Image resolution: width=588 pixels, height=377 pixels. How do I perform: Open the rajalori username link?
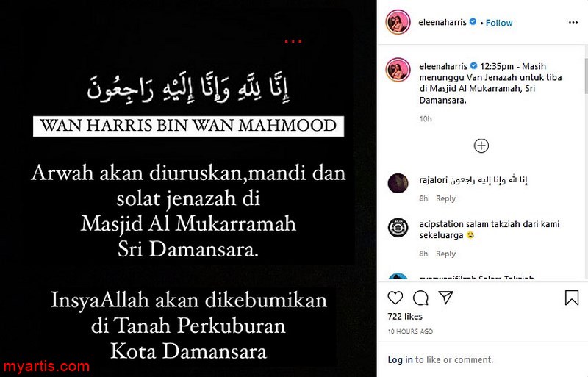point(433,180)
